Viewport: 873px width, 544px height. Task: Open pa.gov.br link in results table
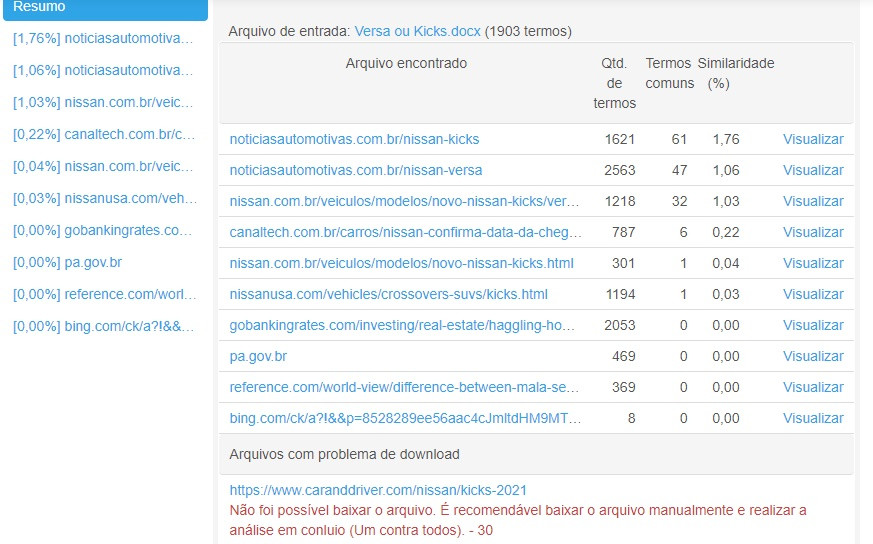tap(258, 356)
